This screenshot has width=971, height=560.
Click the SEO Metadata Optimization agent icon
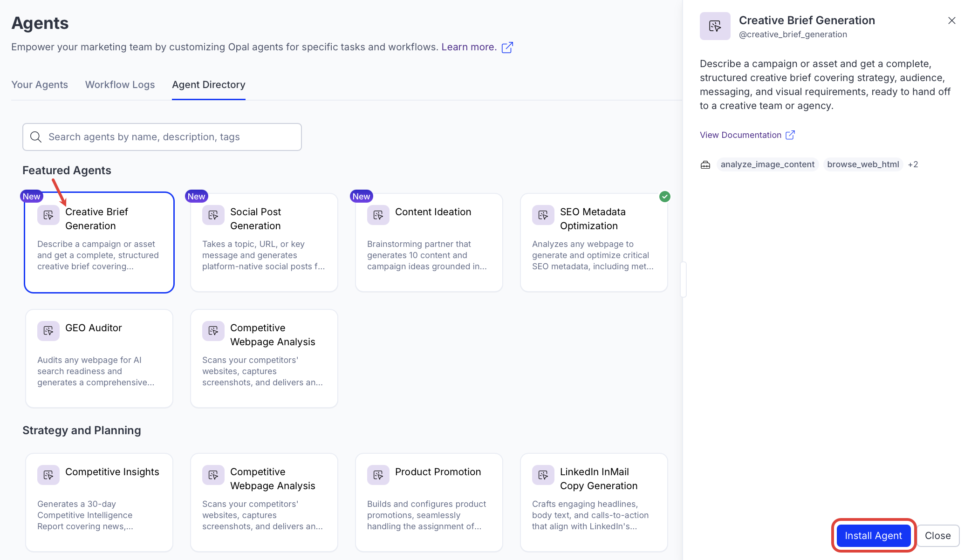[543, 215]
